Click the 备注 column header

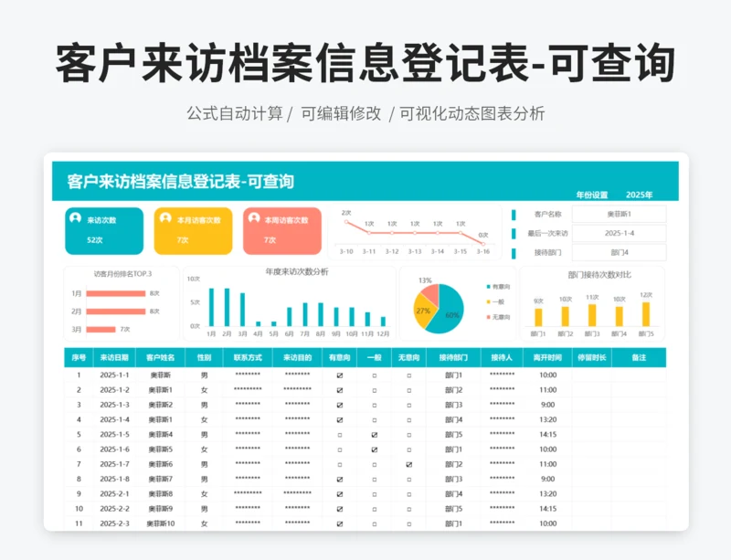point(639,357)
